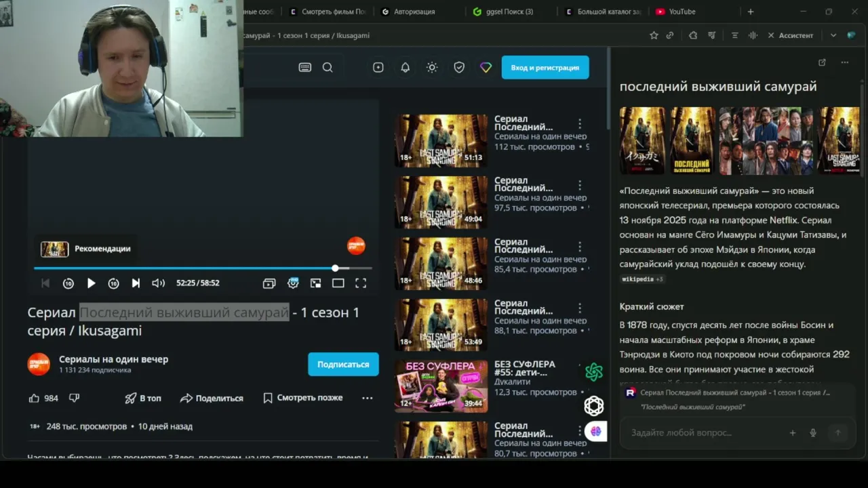
Task: Open assistant panel in a new window
Action: point(822,62)
